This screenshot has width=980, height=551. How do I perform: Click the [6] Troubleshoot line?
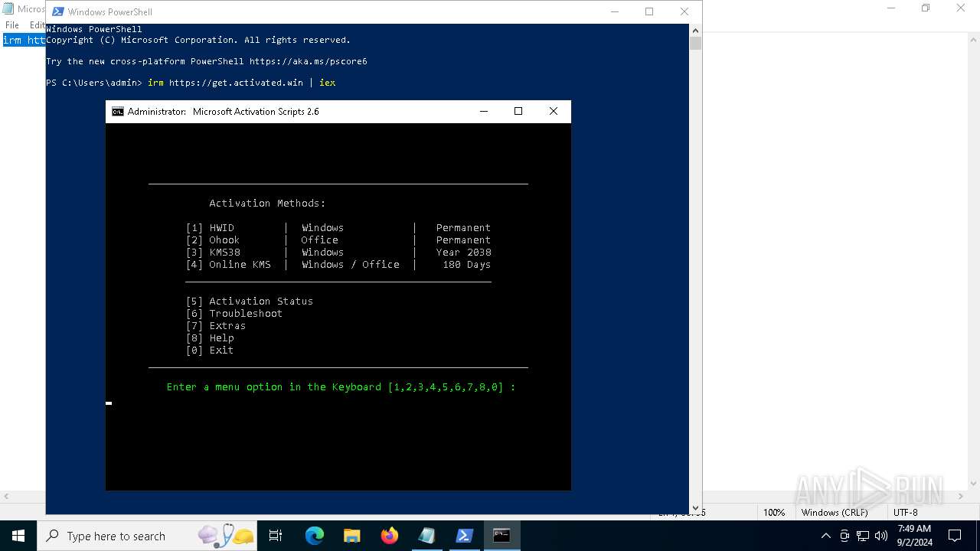click(234, 313)
